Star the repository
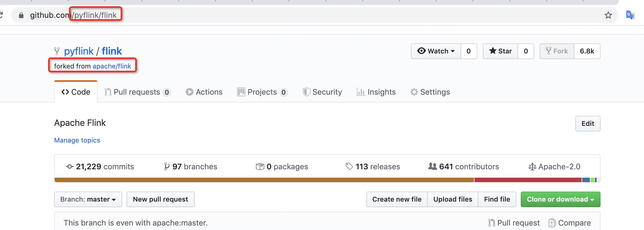 point(500,51)
